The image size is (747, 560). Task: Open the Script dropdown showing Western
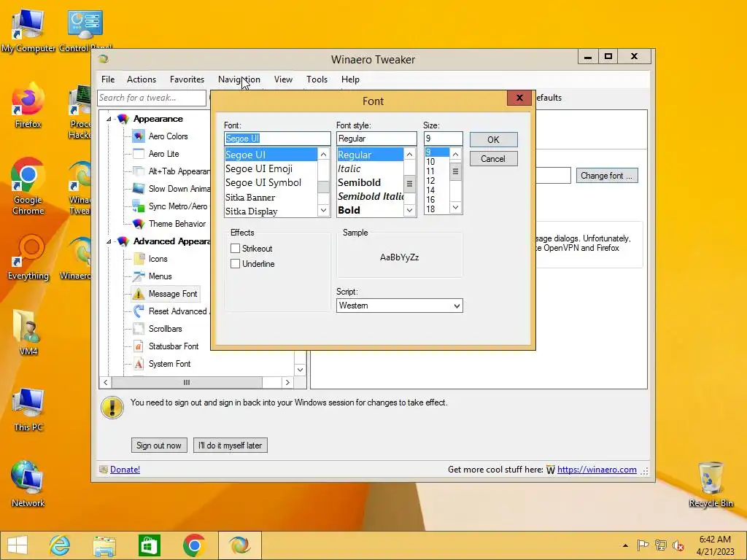click(399, 306)
